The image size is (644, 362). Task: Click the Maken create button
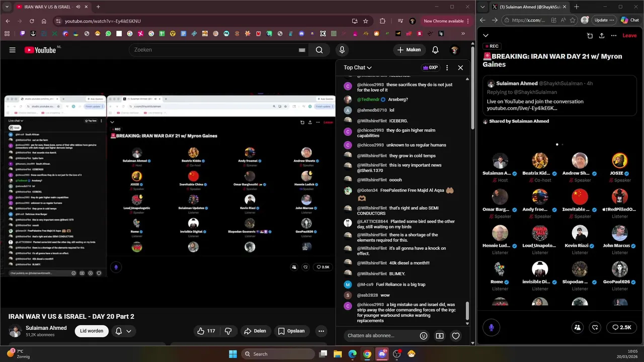pyautogui.click(x=409, y=50)
